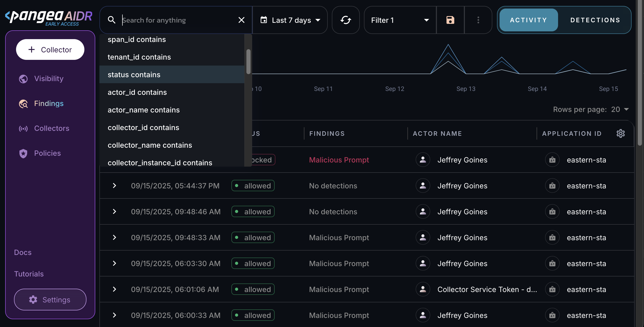Open the Settings button
Viewport: 644px width, 327px height.
(x=50, y=300)
